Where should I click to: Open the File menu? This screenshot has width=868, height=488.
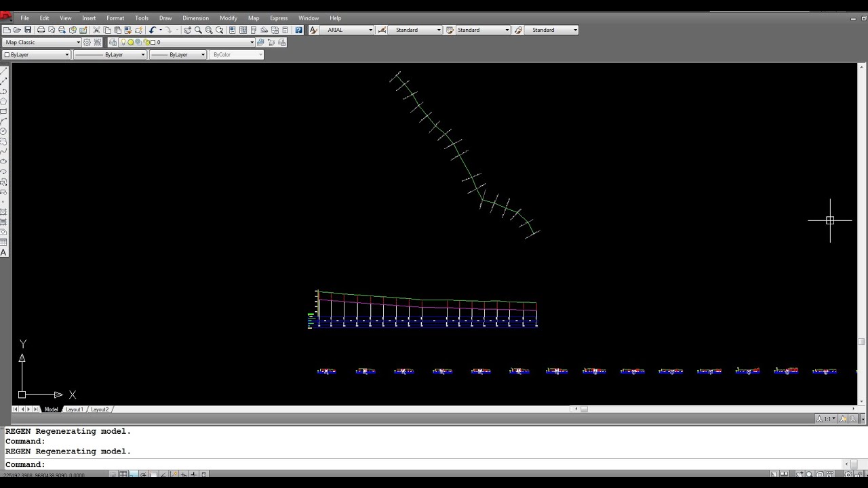tap(24, 18)
